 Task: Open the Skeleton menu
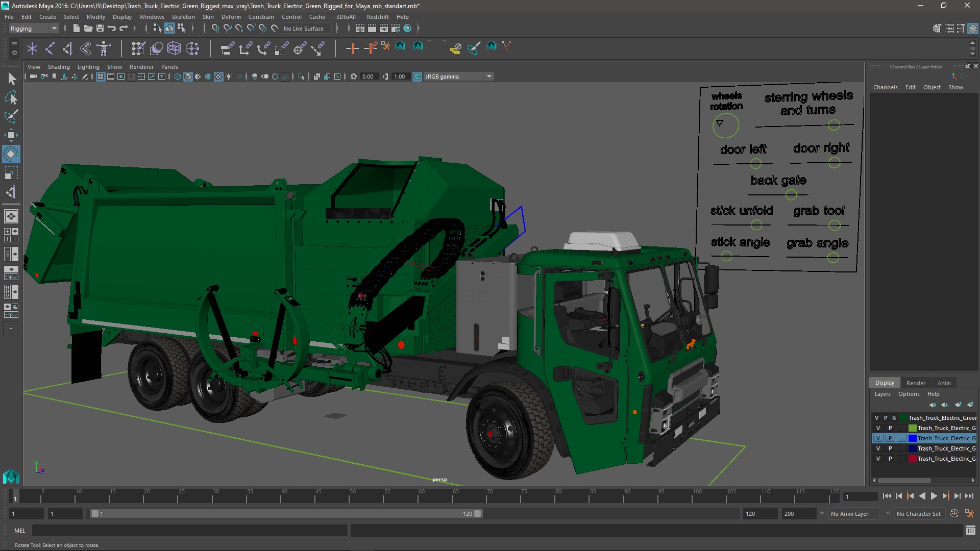coord(183,17)
